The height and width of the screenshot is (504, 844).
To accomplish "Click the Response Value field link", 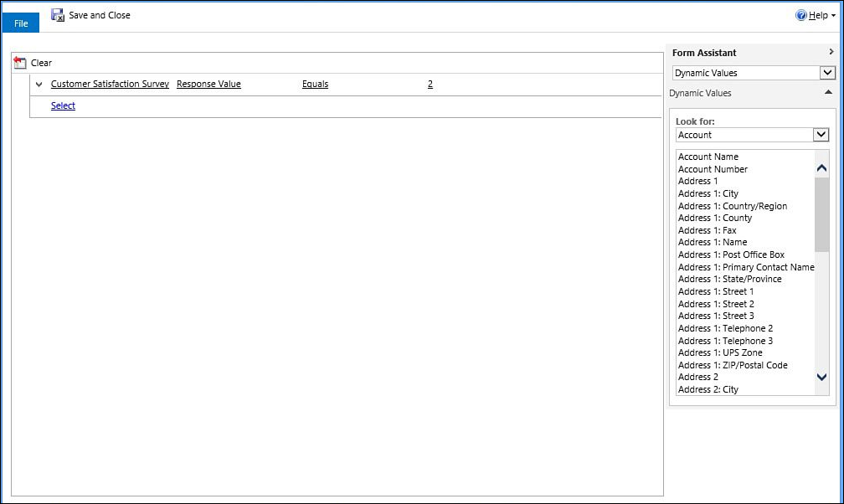I will pyautogui.click(x=208, y=84).
